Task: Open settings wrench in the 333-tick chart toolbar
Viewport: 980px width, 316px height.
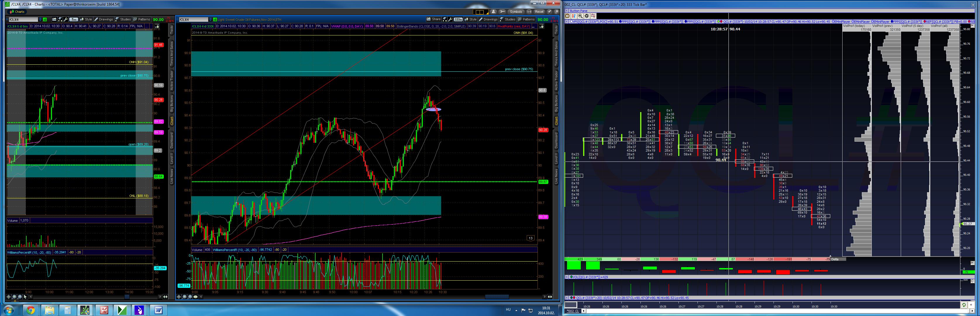Action: [450, 19]
